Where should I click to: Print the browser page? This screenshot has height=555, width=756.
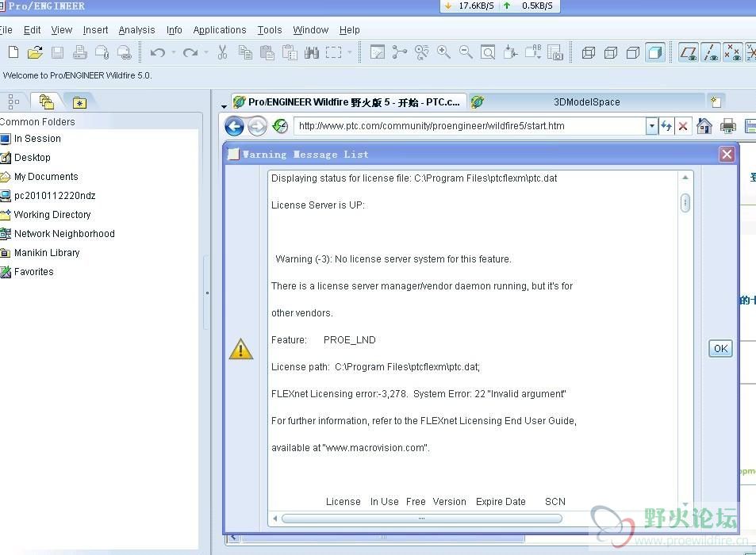click(727, 126)
